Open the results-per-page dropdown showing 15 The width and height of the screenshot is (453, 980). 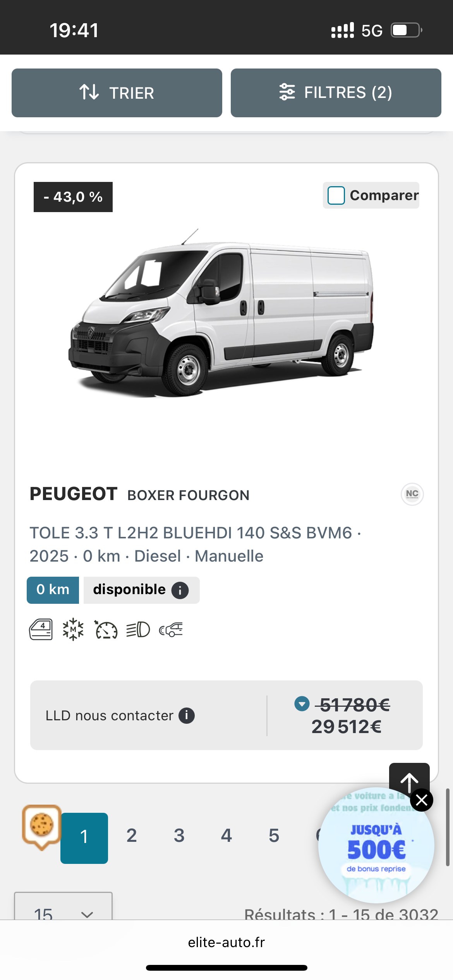[63, 910]
